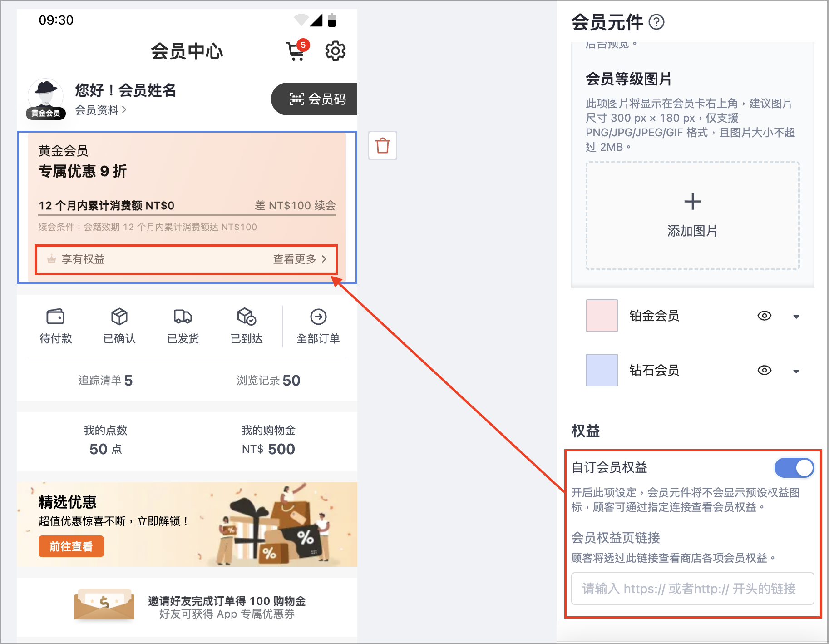View 我的购物金 NT$ 500

pyautogui.click(x=268, y=440)
